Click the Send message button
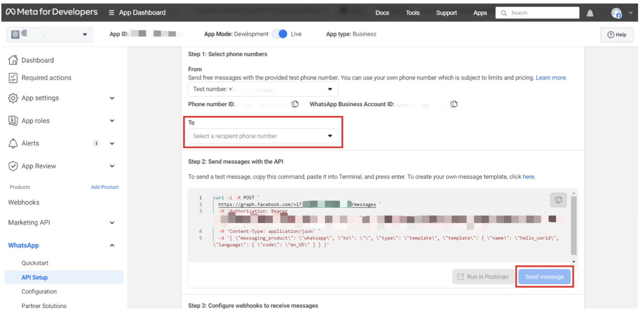Screen dimensions: 644x317 [544, 277]
